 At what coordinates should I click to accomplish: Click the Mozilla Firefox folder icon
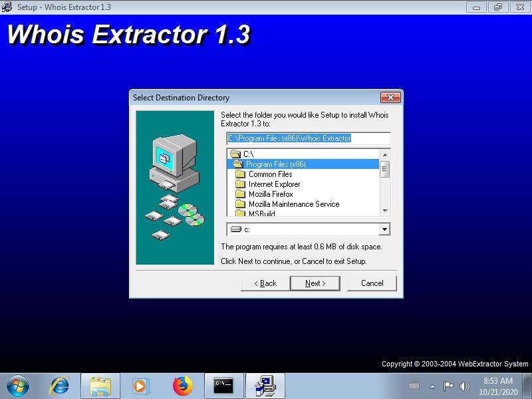pyautogui.click(x=240, y=194)
